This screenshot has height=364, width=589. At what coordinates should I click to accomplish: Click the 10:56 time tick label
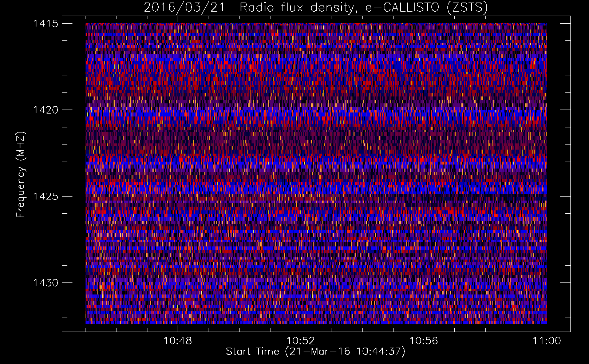point(424,341)
